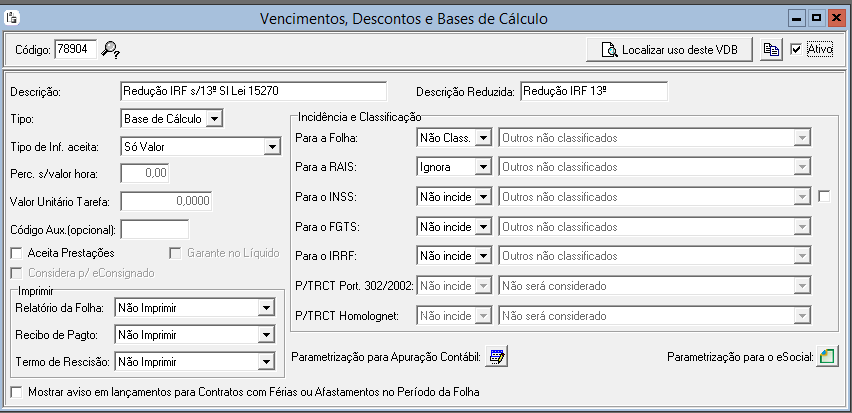
Task: Click the Localizar uso deste VDB button
Action: tap(669, 49)
